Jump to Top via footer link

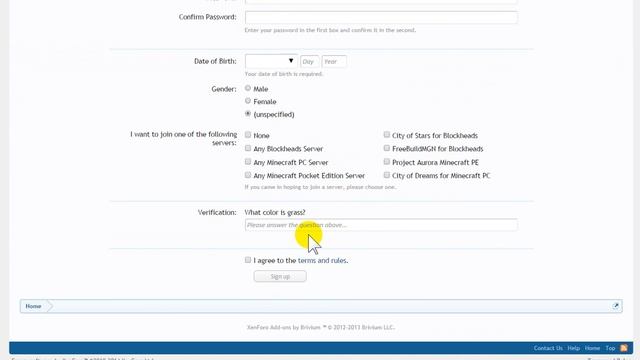[610, 348]
